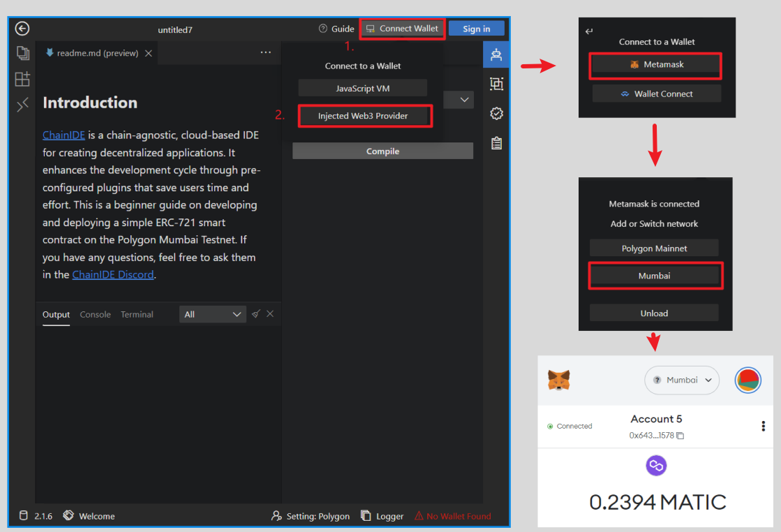Viewport: 781px width, 532px height.
Task: Open MetaMask three-dot account options
Action: point(763,426)
